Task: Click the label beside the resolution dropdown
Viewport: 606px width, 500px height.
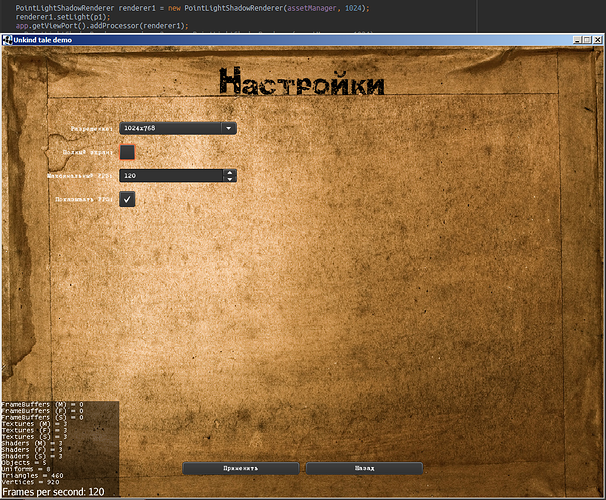Action: point(92,129)
